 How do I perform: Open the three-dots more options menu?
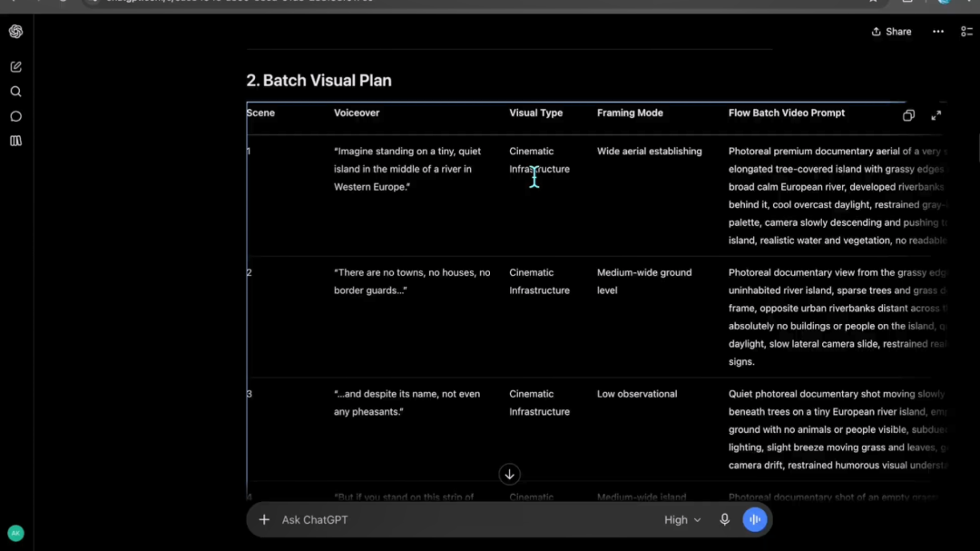click(938, 31)
